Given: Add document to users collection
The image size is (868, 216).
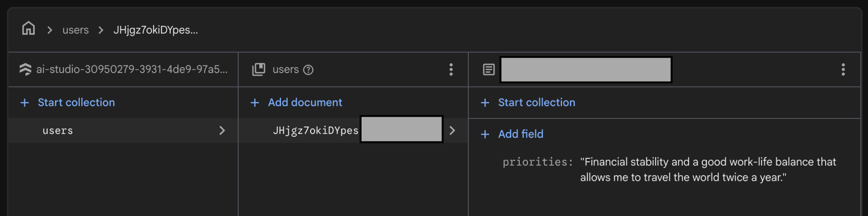Looking at the screenshot, I should [x=297, y=102].
